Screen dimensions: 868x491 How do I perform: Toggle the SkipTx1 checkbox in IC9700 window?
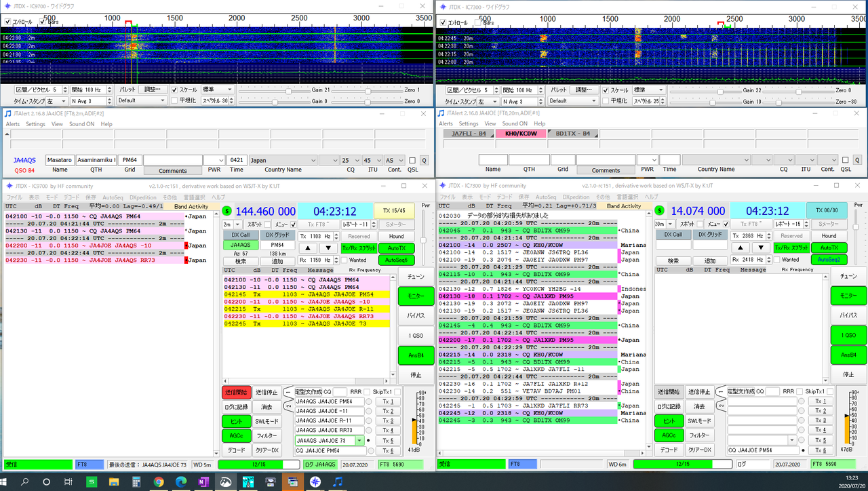click(397, 391)
